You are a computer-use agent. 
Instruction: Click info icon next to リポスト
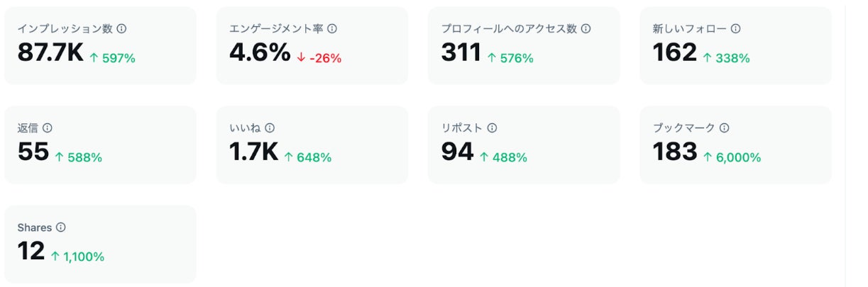click(x=492, y=128)
